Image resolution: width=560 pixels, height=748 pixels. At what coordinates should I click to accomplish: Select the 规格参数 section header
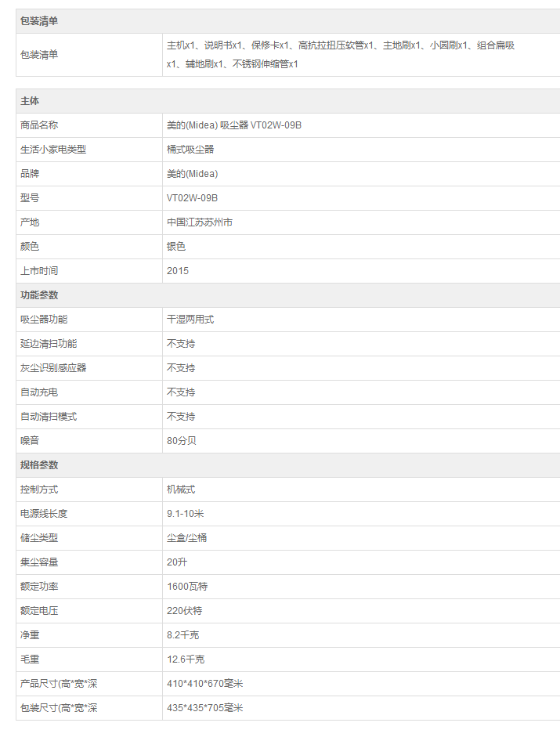point(39,465)
